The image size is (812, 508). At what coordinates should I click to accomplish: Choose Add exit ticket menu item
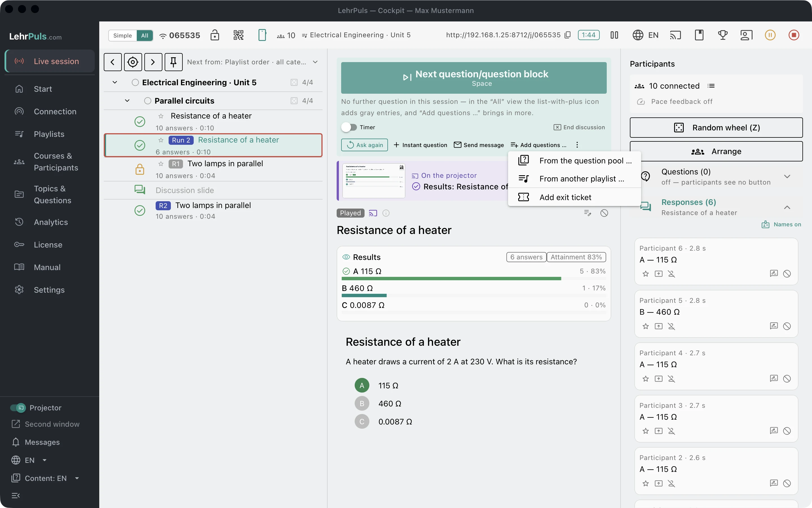(574, 197)
